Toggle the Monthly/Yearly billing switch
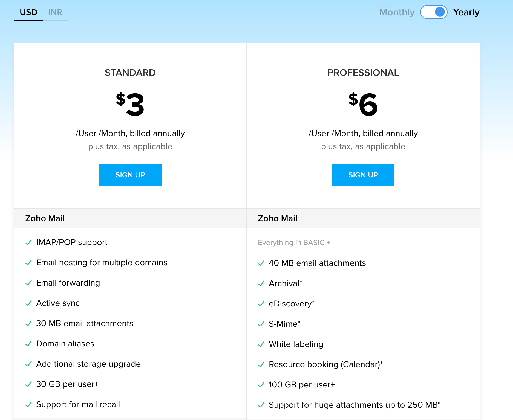The width and height of the screenshot is (513, 420). pos(434,12)
